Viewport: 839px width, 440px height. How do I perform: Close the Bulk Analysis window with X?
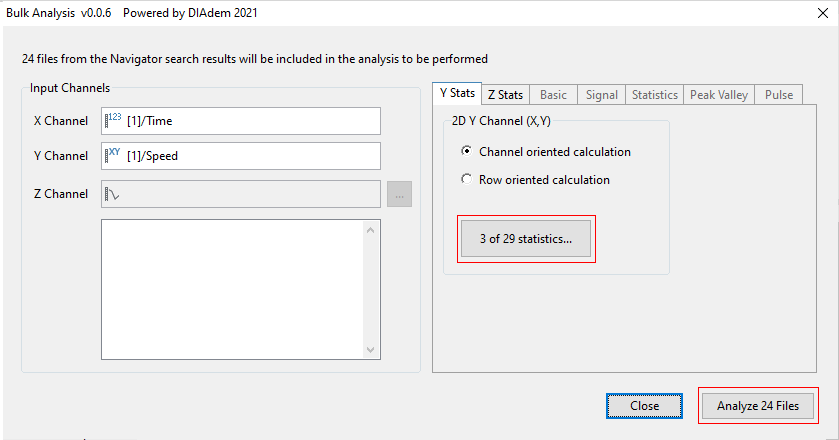[x=814, y=12]
